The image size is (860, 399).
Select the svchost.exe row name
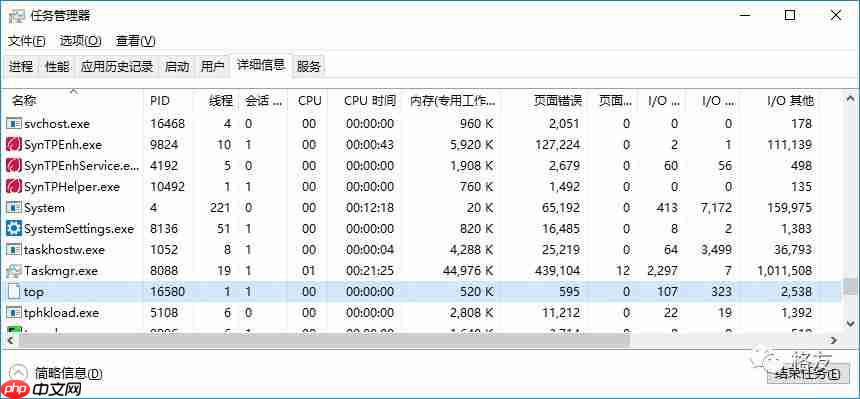(56, 124)
